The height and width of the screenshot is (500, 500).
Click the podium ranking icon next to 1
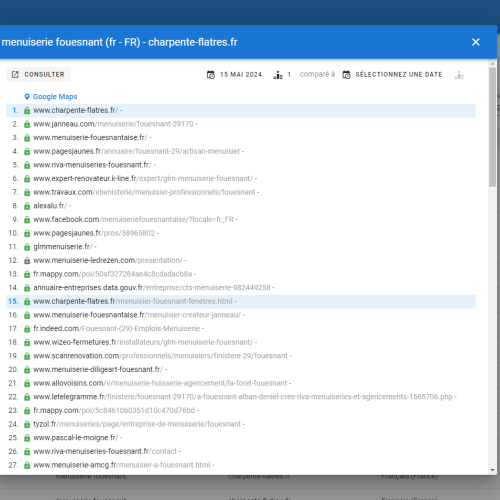coord(278,75)
